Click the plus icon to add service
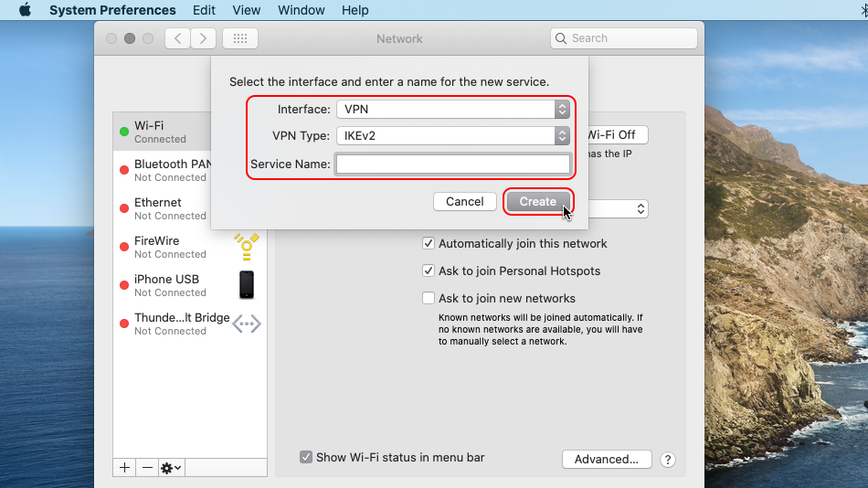 point(125,467)
